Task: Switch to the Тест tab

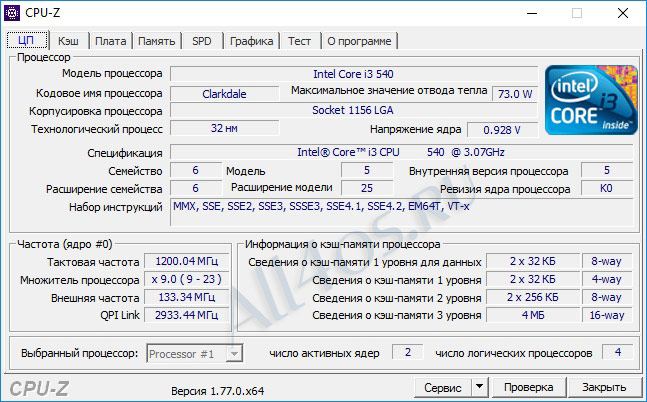Action: tap(300, 41)
